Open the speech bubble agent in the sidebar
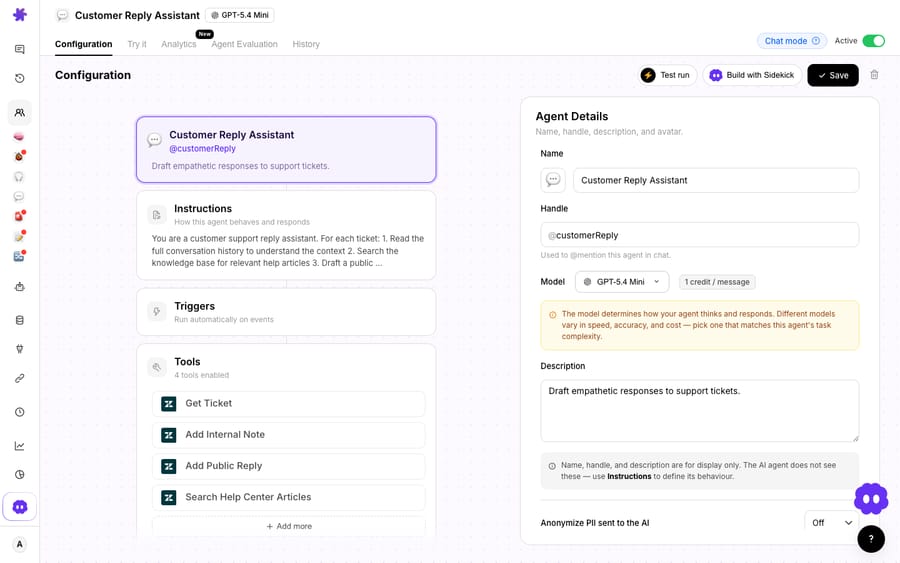 (19, 197)
